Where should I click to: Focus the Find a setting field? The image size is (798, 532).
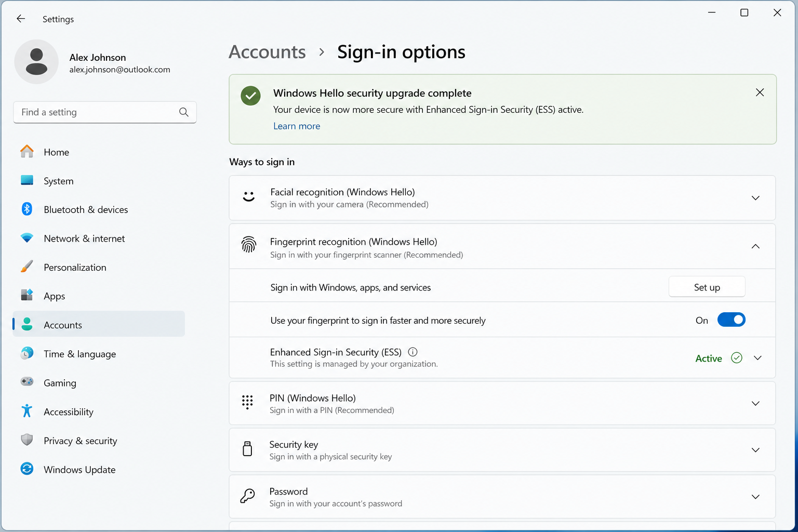tap(105, 112)
